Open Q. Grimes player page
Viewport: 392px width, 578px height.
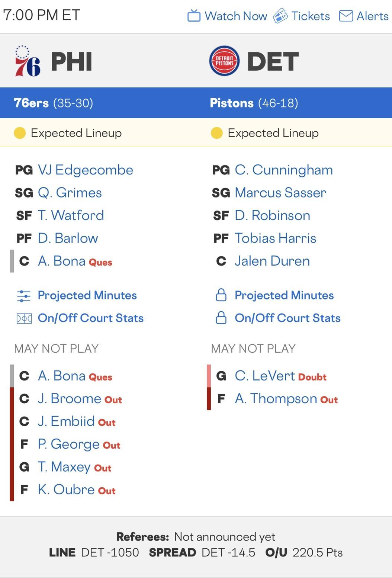coord(70,193)
